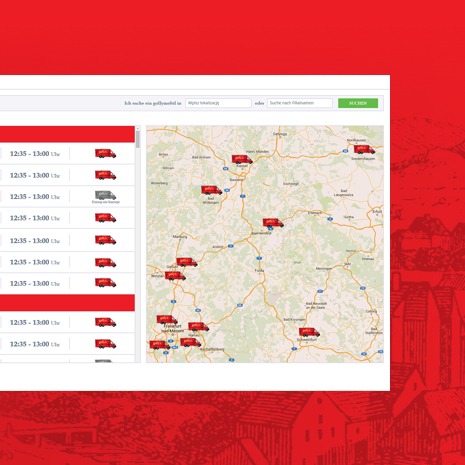
Task: Click Hann. Münden label on map
Action: [x=257, y=152]
